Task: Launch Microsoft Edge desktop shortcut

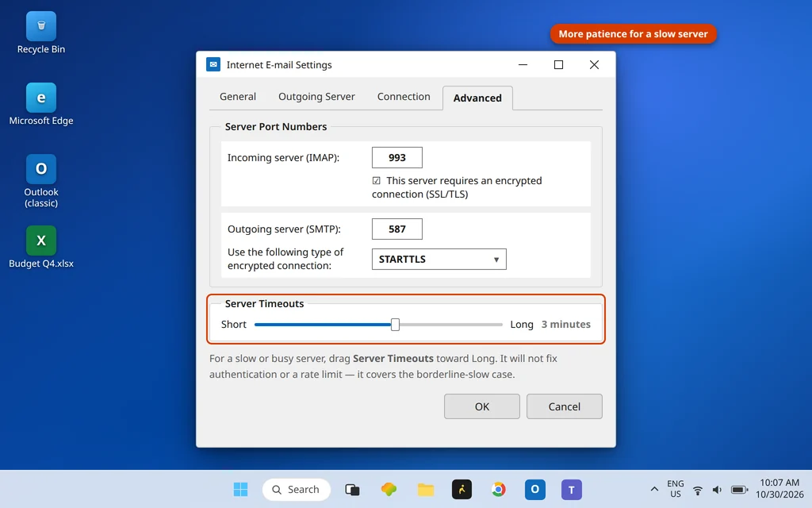Action: point(41,104)
